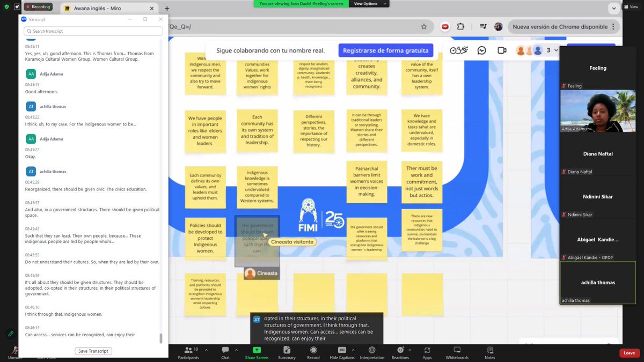The image size is (644, 362).
Task: Click the transcript panel scrollbar
Action: 160,338
